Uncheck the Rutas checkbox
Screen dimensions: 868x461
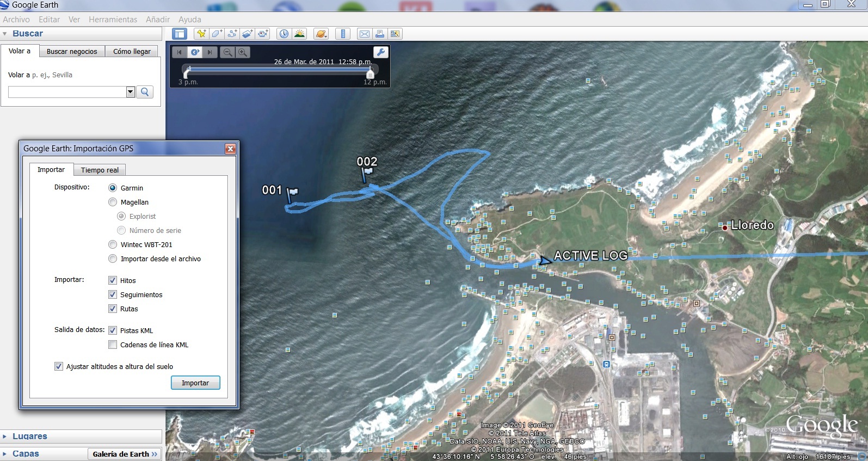(x=113, y=309)
